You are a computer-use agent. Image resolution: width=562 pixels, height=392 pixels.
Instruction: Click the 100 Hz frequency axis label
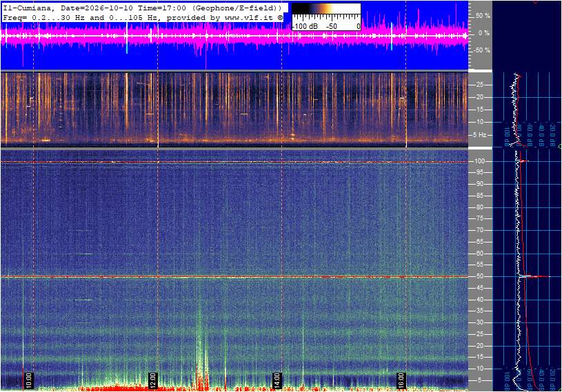pos(479,161)
